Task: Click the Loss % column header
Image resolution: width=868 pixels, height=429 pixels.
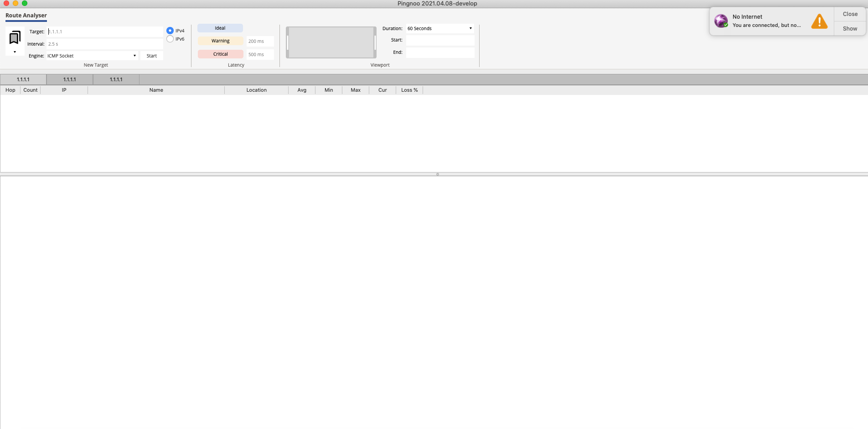Action: click(409, 90)
